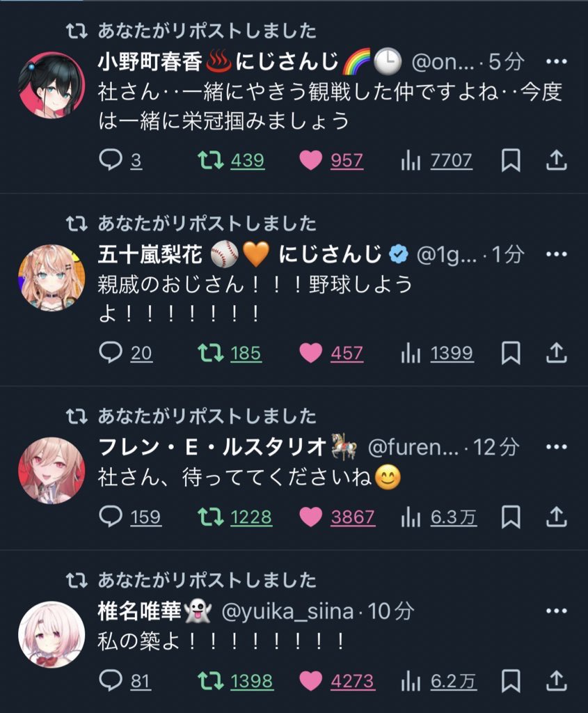Bookmark 五十嵐梨花's baseball post

click(510, 353)
